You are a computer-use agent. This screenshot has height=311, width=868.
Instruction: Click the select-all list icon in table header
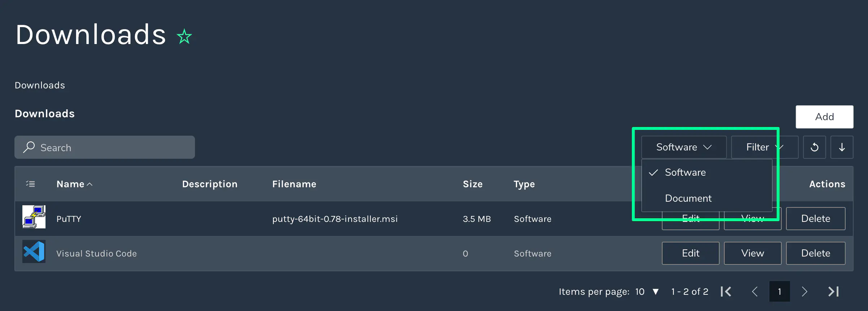click(x=31, y=184)
